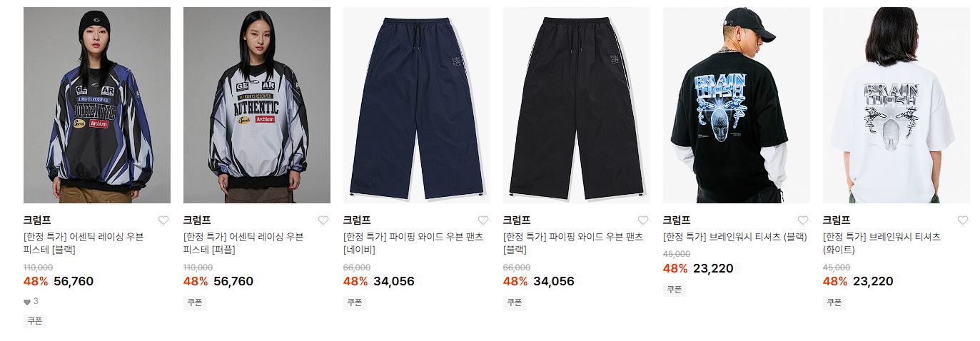Viewport: 980px width, 341px height.
Task: Click 56,760 price of purple piste
Action: (x=233, y=281)
